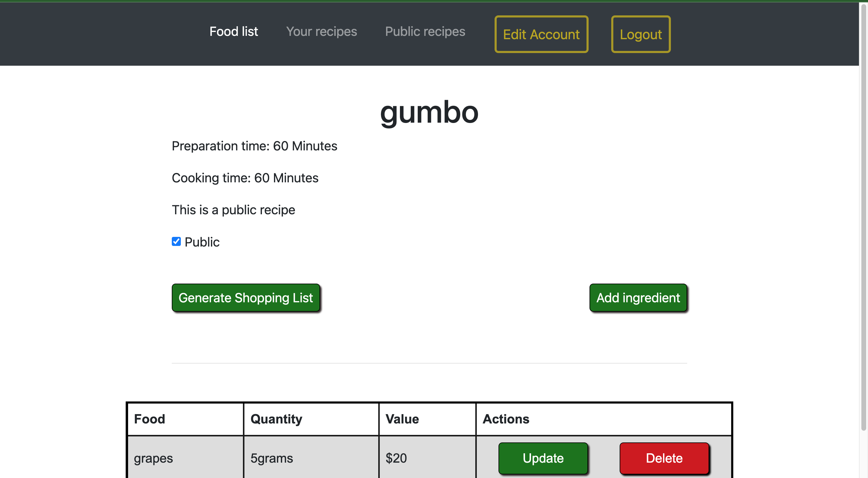View the Public recipes section
Screen dimensions: 868x478
[x=425, y=31]
